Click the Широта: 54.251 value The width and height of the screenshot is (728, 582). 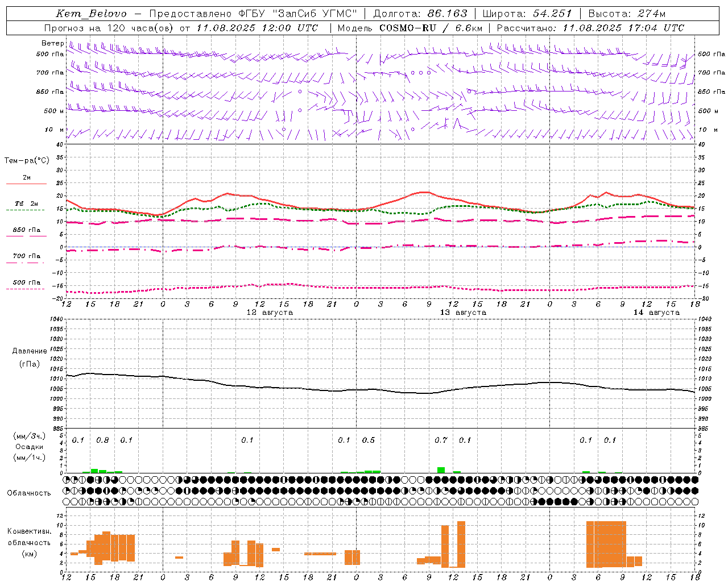(x=528, y=14)
